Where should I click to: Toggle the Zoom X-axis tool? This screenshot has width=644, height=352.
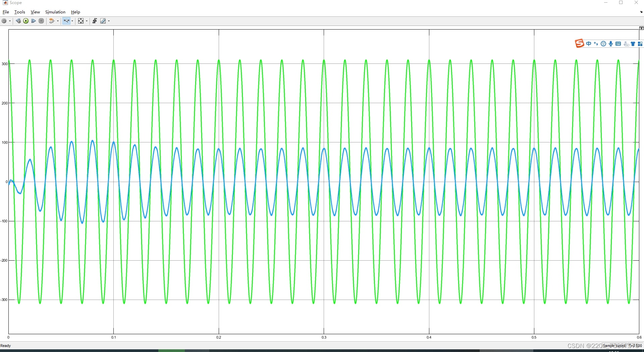pyautogui.click(x=66, y=21)
